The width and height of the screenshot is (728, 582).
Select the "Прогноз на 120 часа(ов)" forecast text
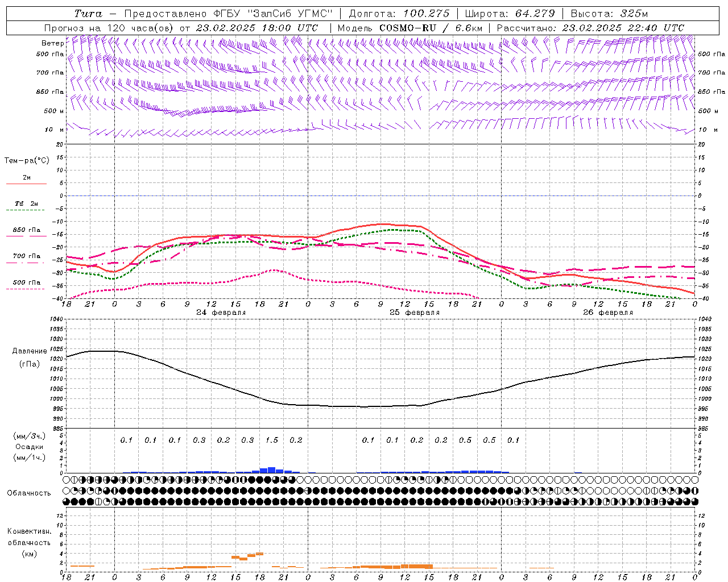click(x=109, y=28)
